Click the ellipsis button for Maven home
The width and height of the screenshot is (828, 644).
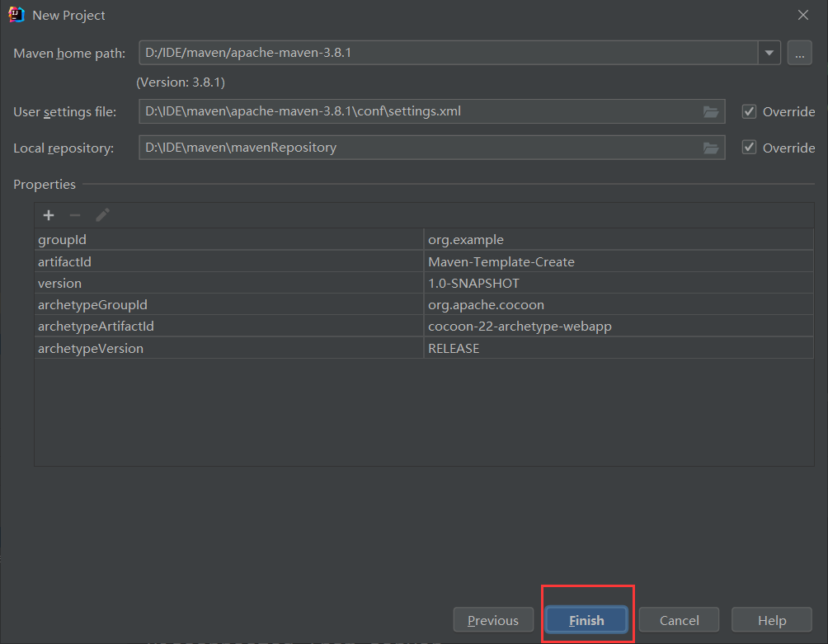pos(799,53)
